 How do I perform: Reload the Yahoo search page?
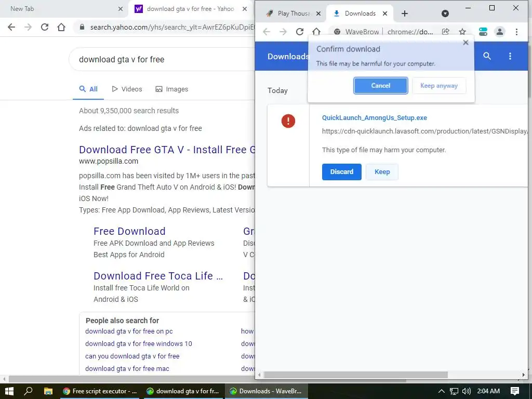coord(45,27)
